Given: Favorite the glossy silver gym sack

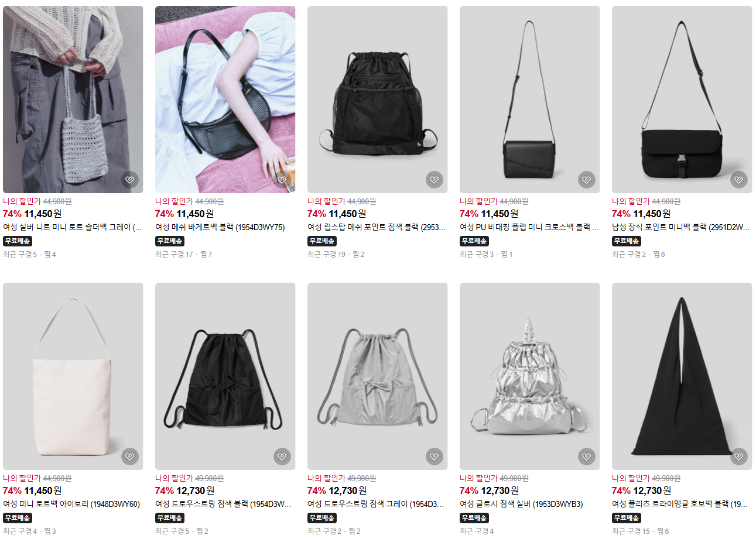Looking at the screenshot, I should point(587,457).
